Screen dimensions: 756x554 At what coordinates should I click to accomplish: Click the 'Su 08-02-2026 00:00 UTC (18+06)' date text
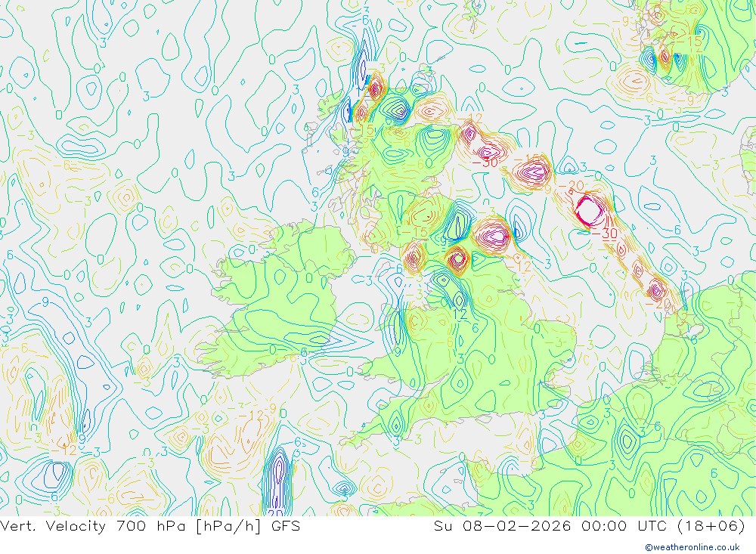589,525
